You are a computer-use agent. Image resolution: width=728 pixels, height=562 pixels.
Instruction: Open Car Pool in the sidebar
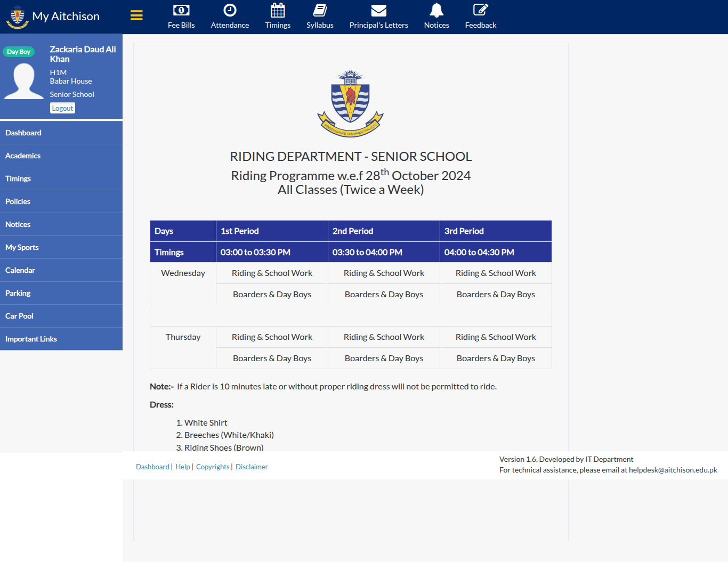[61, 316]
